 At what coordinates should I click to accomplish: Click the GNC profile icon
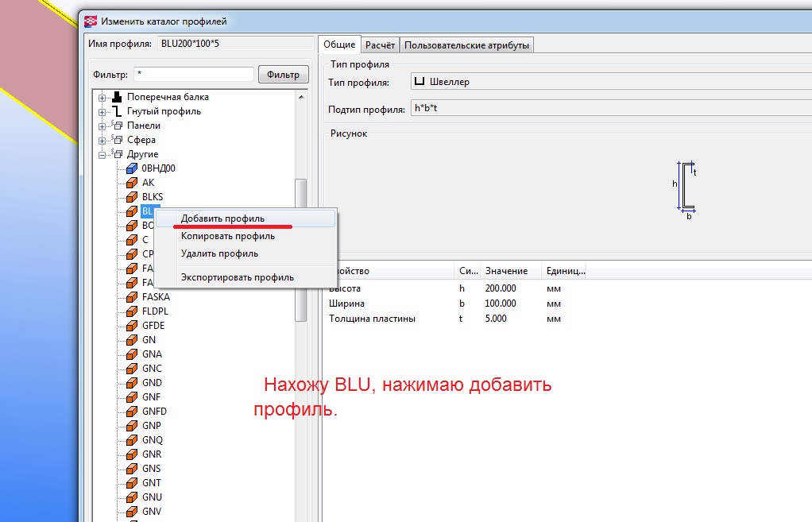[132, 369]
